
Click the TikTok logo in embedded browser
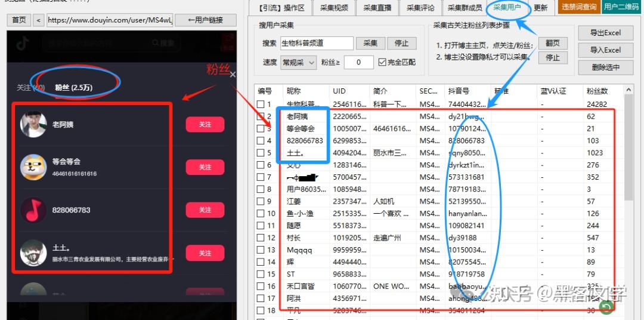click(23, 43)
